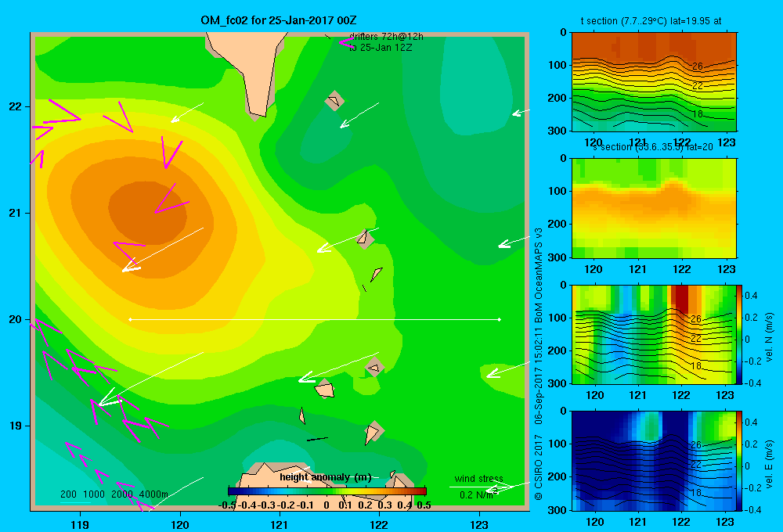Click longitude tick 119 on the main map

point(80,524)
